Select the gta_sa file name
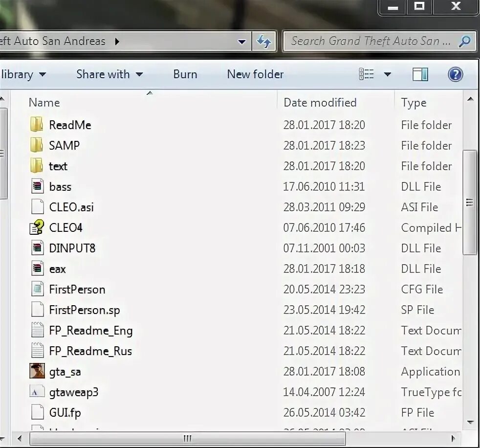Image resolution: width=480 pixels, height=448 pixels. click(x=65, y=372)
